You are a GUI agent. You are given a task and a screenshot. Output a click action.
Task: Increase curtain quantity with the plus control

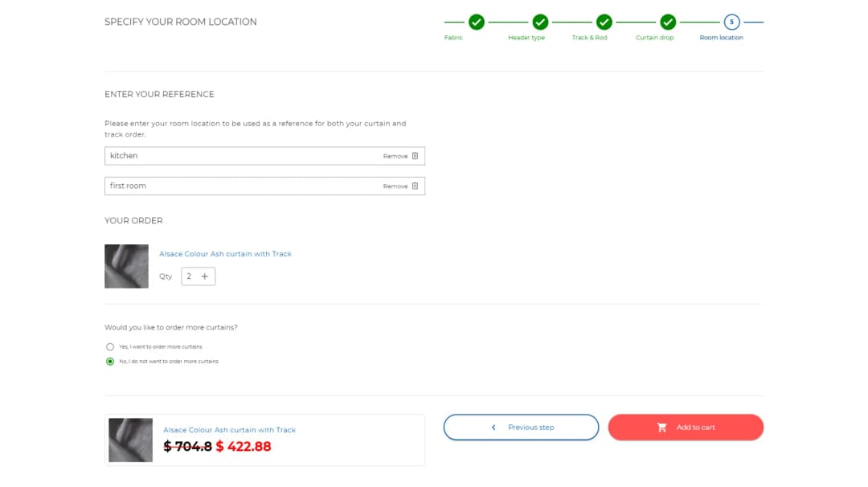click(x=205, y=276)
